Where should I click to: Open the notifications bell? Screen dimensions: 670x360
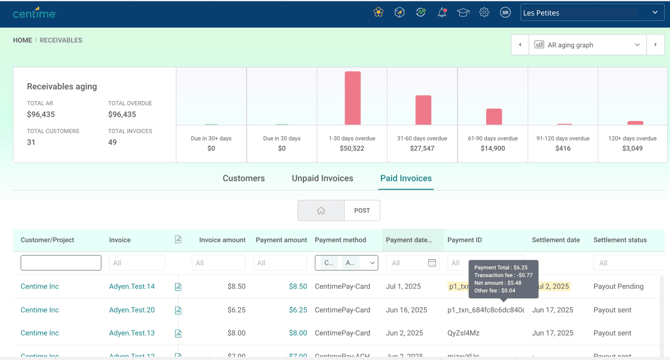point(442,13)
